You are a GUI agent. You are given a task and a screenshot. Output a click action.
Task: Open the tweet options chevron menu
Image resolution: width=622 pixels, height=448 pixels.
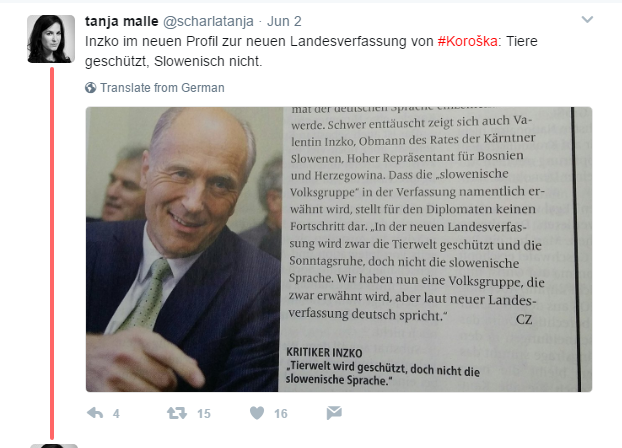587,19
